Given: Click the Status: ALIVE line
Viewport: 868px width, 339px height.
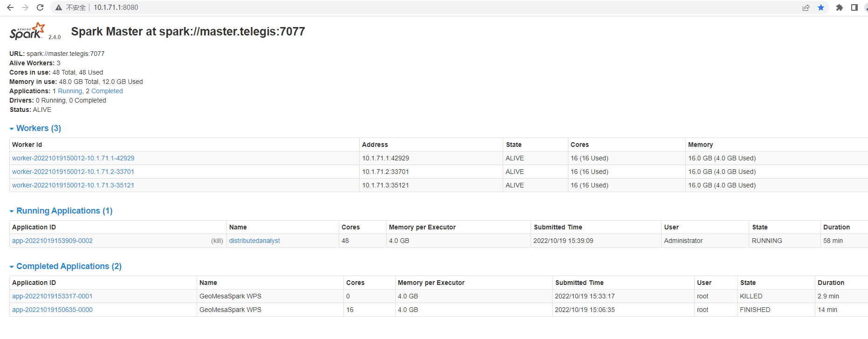Looking at the screenshot, I should point(30,110).
